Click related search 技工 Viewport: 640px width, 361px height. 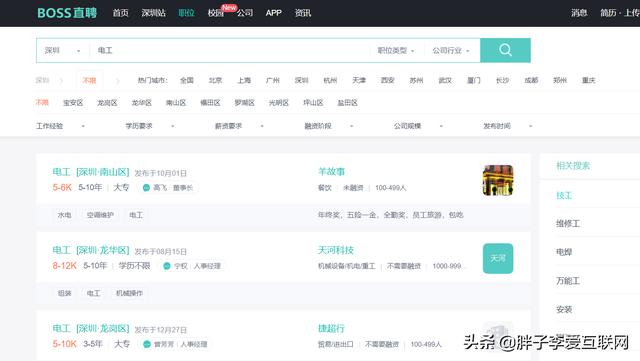[564, 196]
